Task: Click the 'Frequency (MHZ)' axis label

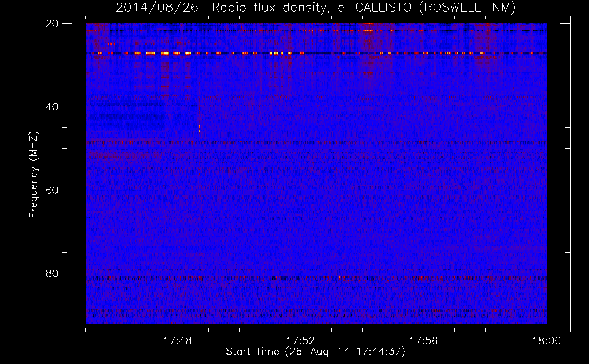Action: (33, 175)
